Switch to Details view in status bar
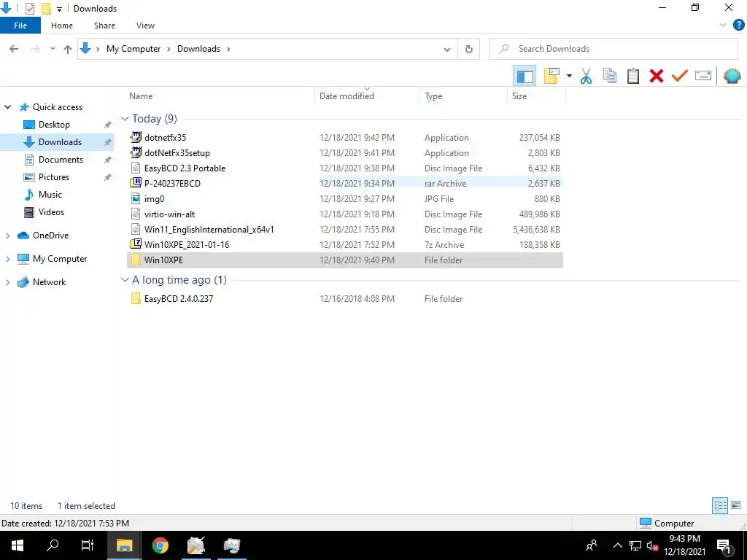The height and width of the screenshot is (560, 747). tap(720, 506)
